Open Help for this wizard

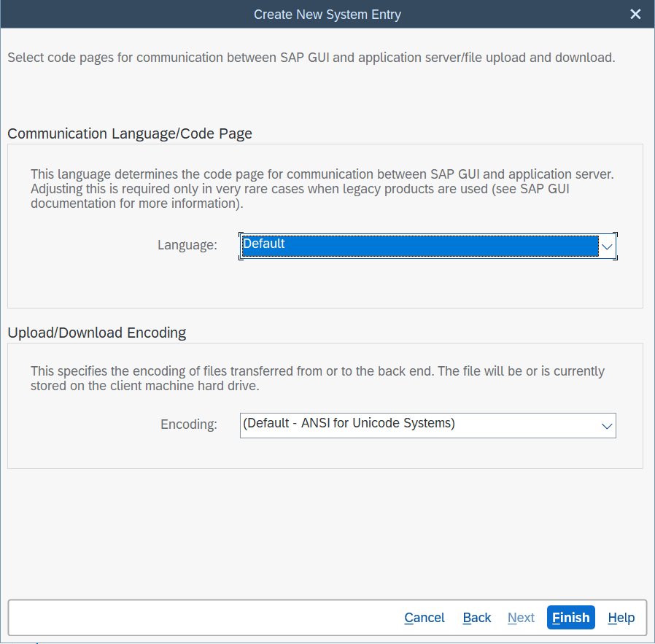click(621, 618)
